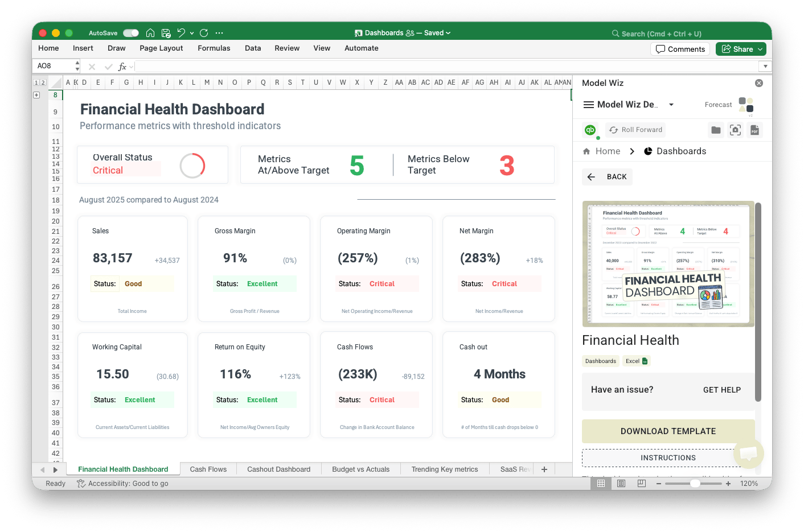The height and width of the screenshot is (532, 804).
Task: Export using the PDF icon
Action: click(x=754, y=130)
